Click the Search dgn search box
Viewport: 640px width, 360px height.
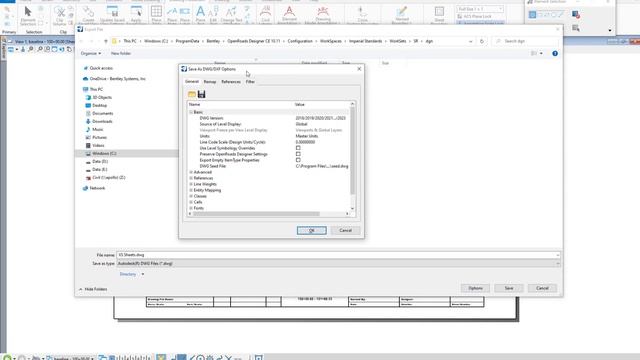click(526, 41)
